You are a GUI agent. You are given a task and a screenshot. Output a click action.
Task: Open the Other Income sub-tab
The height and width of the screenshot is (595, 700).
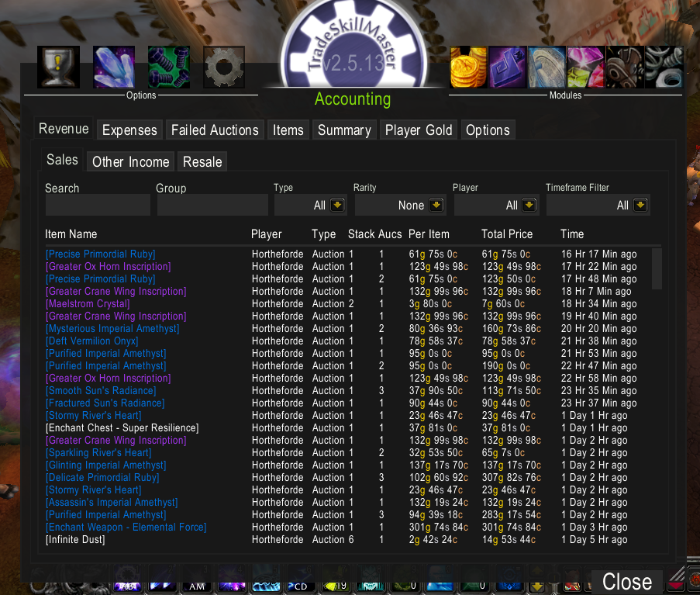coord(131,161)
